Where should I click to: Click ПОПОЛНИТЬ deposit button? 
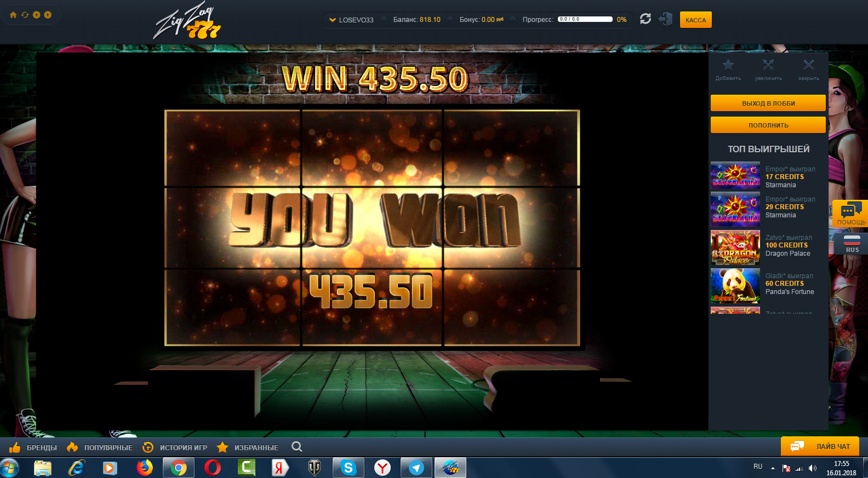pyautogui.click(x=768, y=125)
